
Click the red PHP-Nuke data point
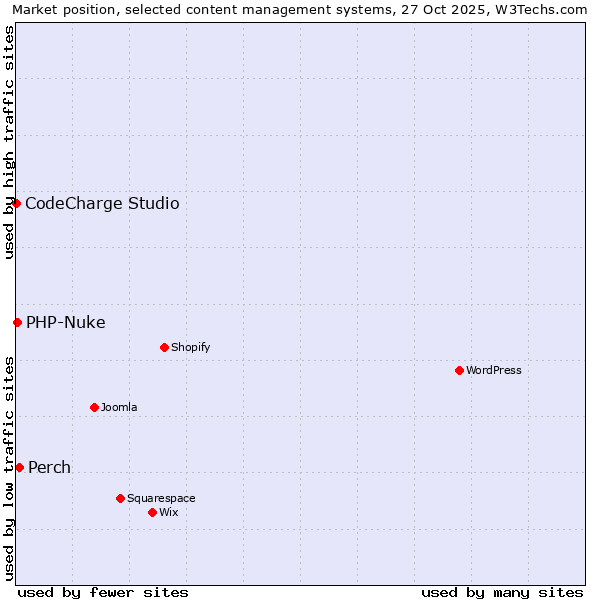pos(17,322)
